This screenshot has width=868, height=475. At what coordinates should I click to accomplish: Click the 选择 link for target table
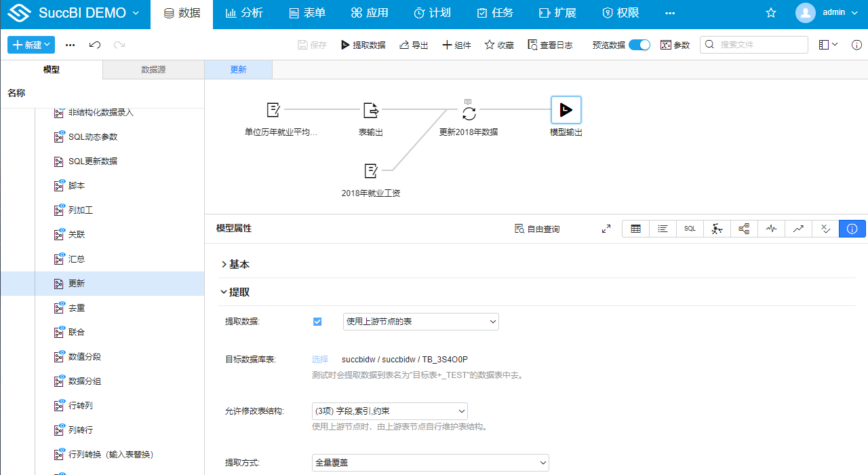(x=320, y=359)
